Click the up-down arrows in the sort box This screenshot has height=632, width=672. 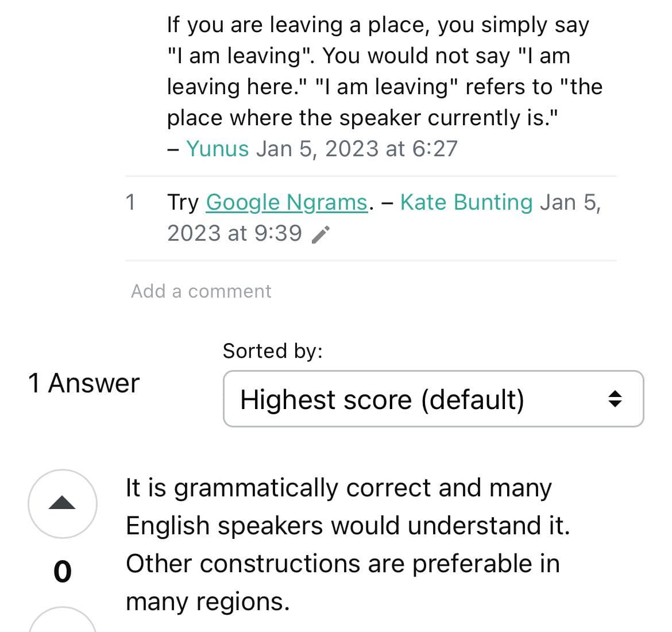pos(615,399)
